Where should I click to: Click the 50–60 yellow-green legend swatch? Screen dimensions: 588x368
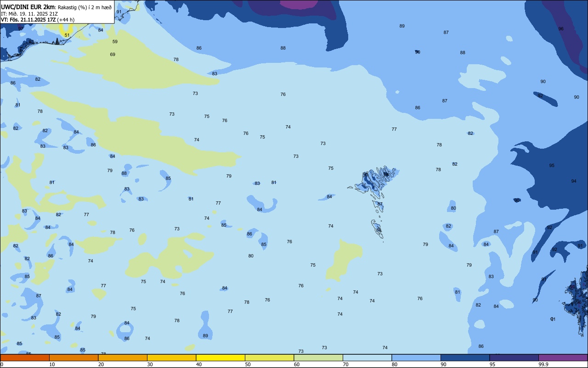click(x=269, y=357)
